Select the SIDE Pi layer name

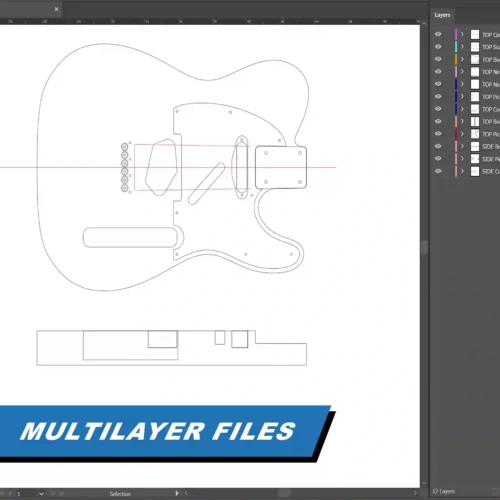point(491,159)
